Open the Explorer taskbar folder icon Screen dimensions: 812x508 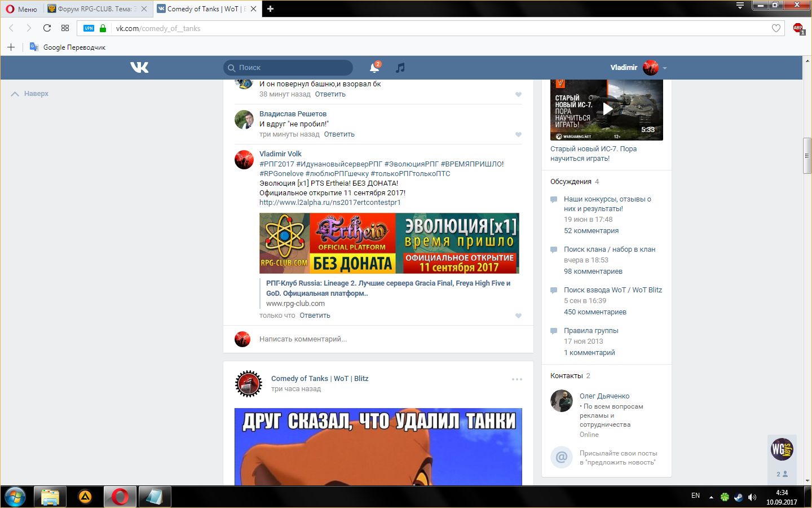coord(50,497)
